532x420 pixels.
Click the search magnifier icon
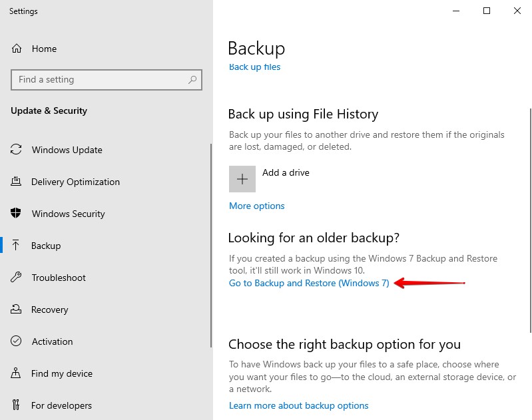pyautogui.click(x=192, y=80)
